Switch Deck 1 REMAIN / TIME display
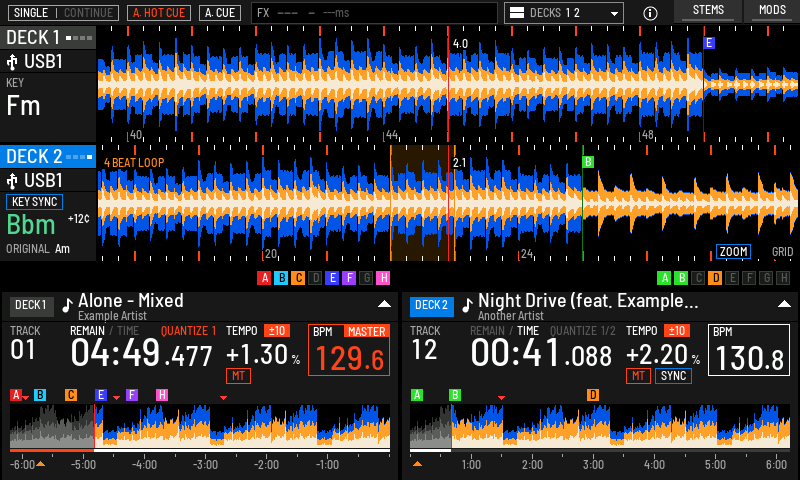 pyautogui.click(x=105, y=331)
